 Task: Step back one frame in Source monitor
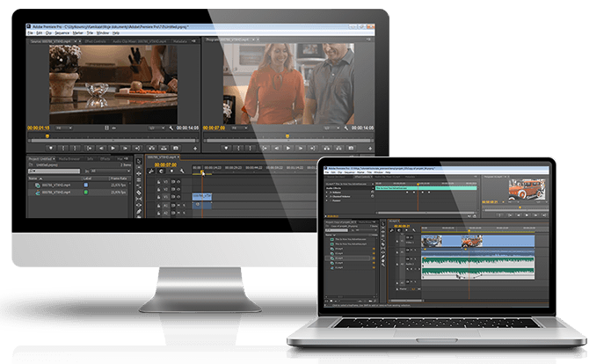click(101, 148)
